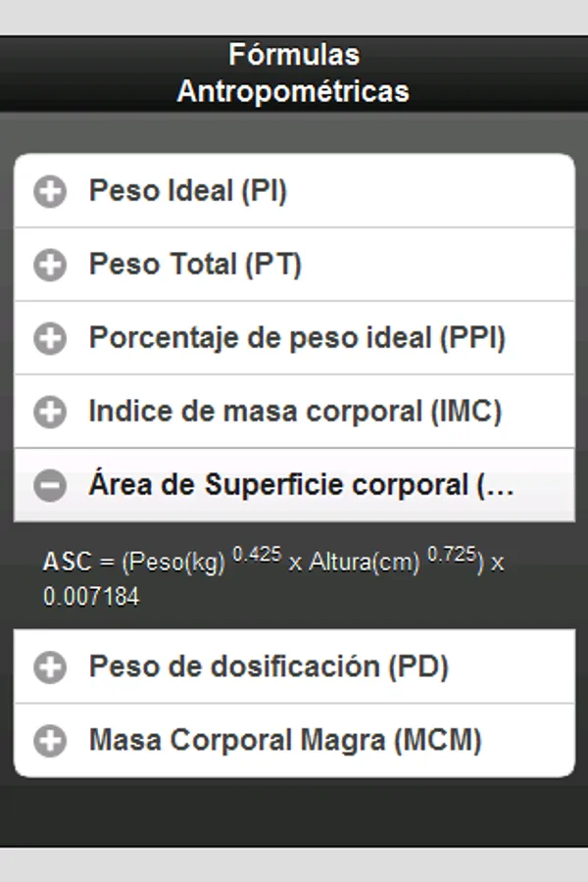
Task: Show the Indice de masa corporal (IMC) formula
Action: click(x=295, y=412)
